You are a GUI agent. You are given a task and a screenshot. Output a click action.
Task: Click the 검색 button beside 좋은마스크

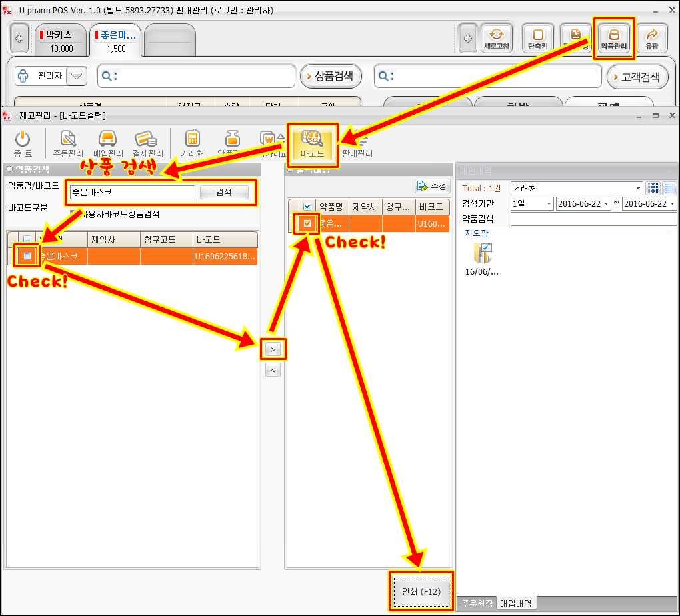click(224, 193)
